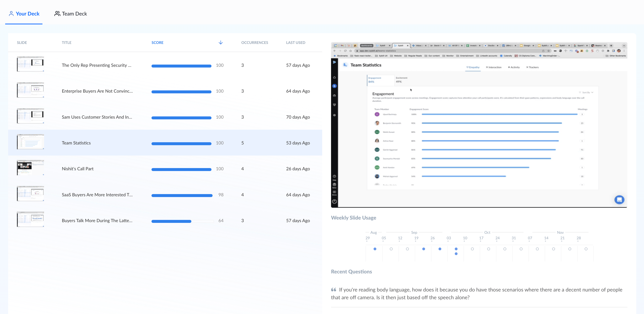Click the score sort descending arrow
The height and width of the screenshot is (314, 644).
(221, 42)
